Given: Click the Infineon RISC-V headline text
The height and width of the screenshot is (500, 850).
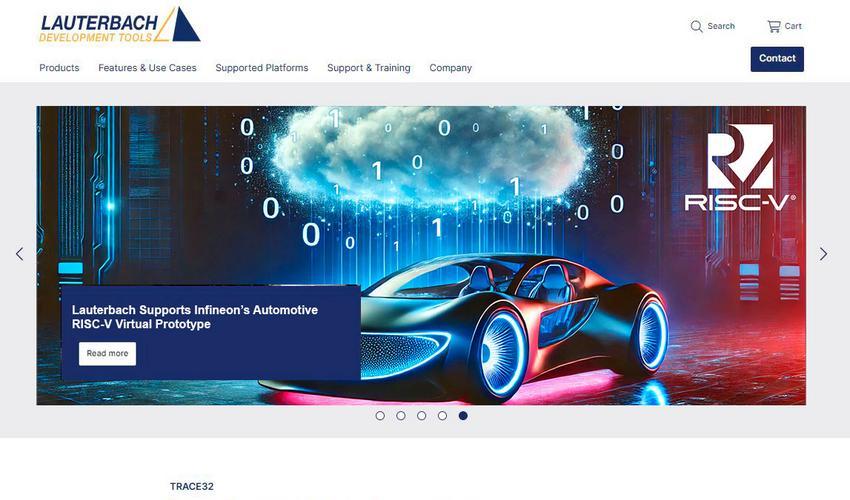Looking at the screenshot, I should tap(195, 317).
